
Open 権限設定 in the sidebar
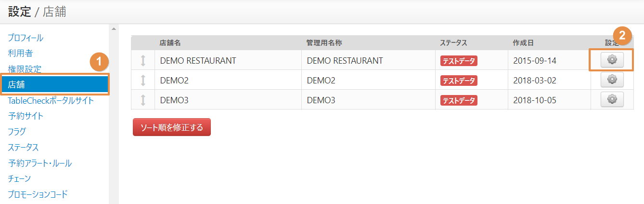[x=25, y=69]
